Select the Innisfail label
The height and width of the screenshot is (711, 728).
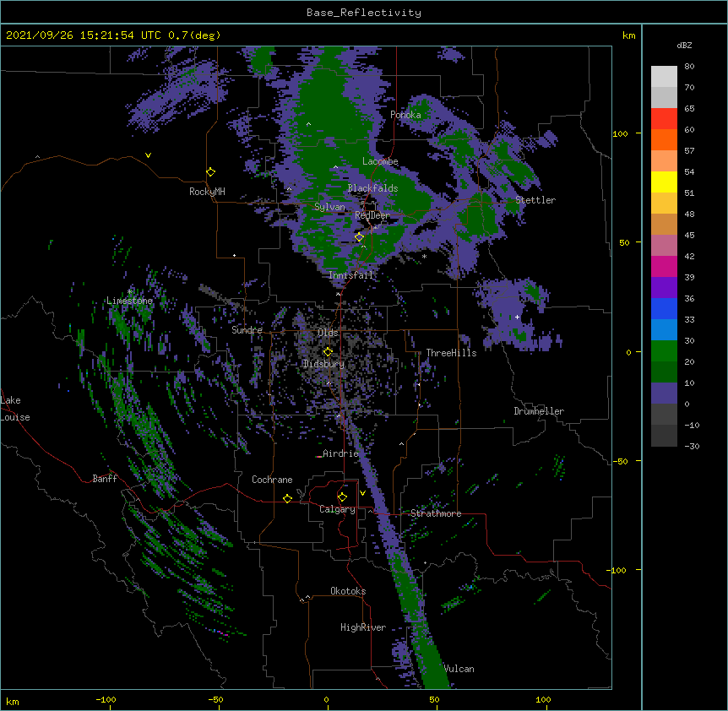point(350,275)
